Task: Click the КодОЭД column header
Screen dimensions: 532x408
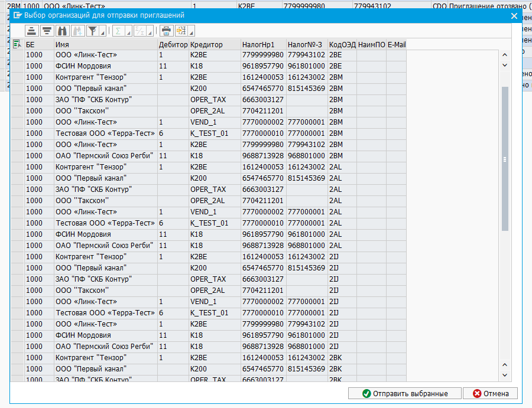Action: pos(342,44)
